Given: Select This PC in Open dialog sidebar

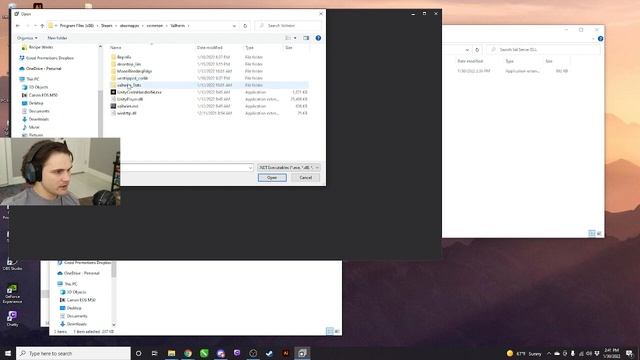Looking at the screenshot, I should [33, 79].
